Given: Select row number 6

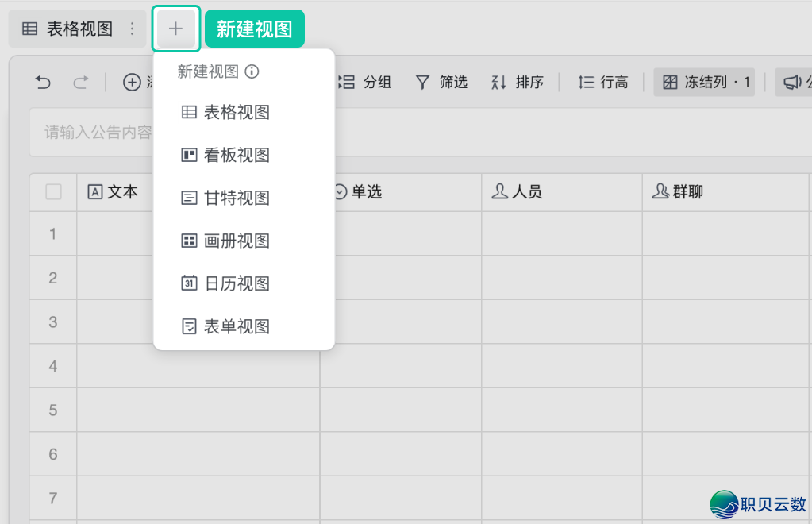Looking at the screenshot, I should (x=53, y=454).
